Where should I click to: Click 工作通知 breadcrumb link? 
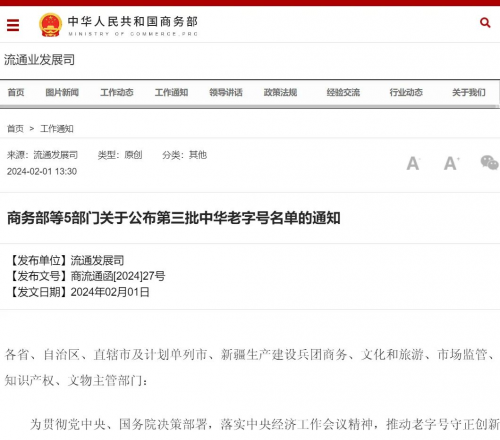(57, 129)
